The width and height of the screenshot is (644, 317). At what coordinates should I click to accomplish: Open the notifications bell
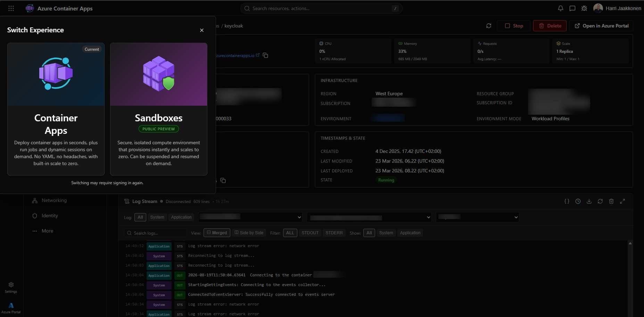coord(561,8)
